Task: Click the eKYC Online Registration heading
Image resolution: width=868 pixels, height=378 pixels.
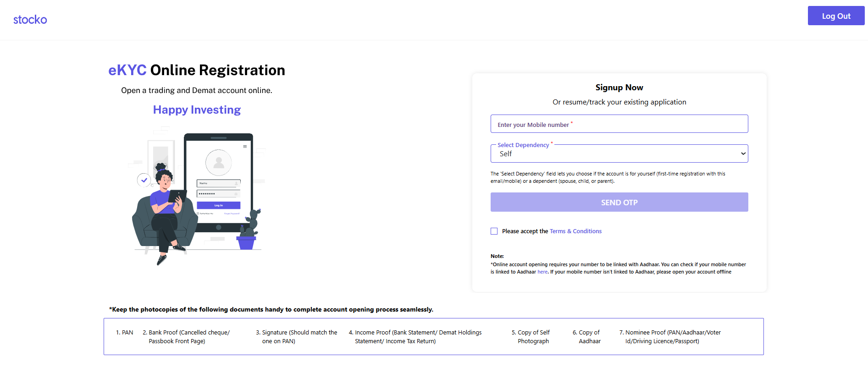Action: click(197, 70)
